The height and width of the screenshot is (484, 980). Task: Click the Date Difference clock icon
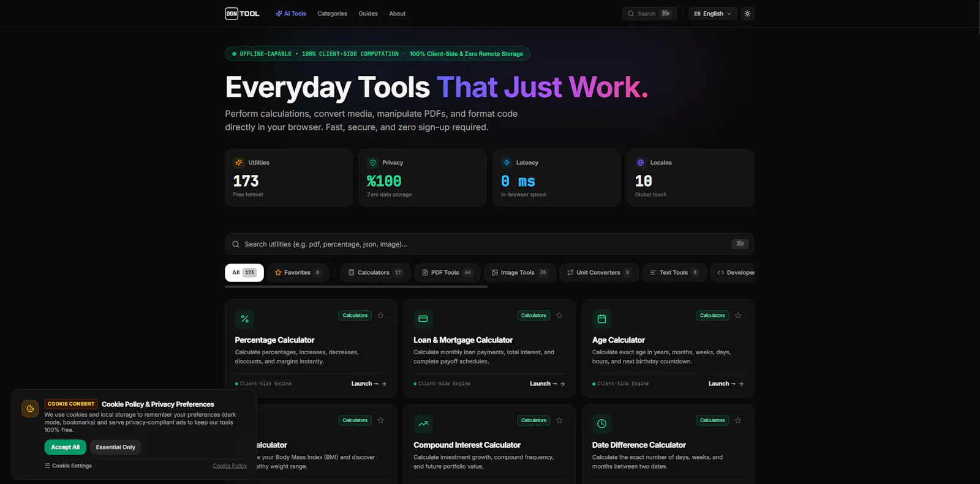click(x=601, y=423)
